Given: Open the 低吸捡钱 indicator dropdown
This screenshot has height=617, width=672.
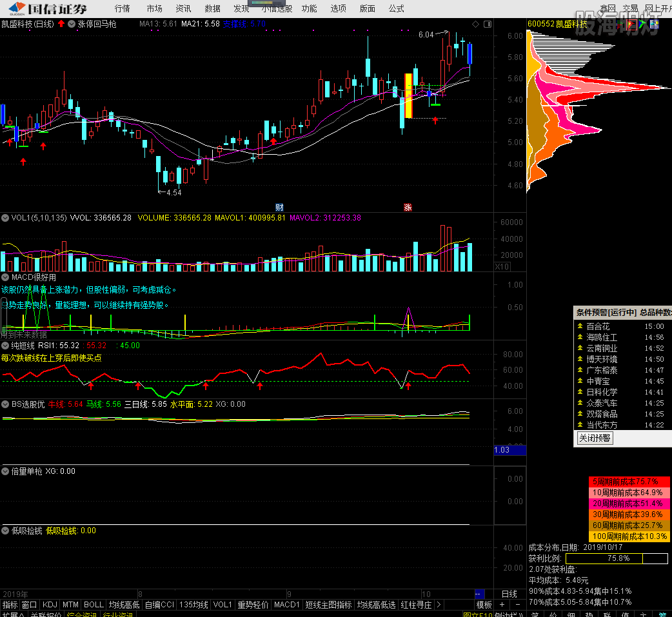Looking at the screenshot, I should click(5, 531).
